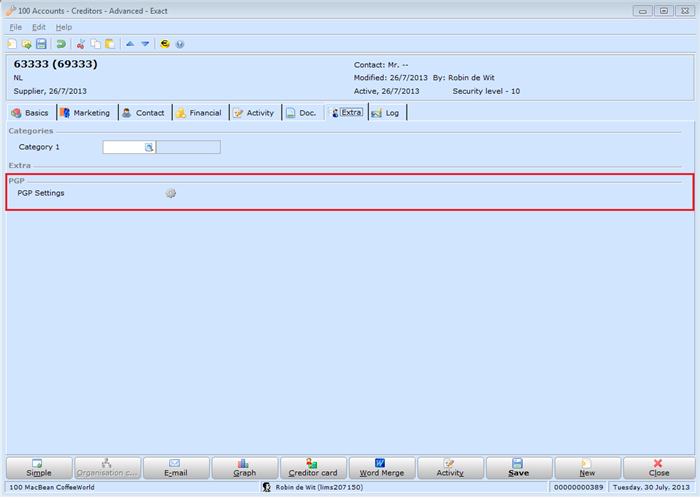Click the 63333 (69333) account heading
Screen dimensions: 700x497
55,64
